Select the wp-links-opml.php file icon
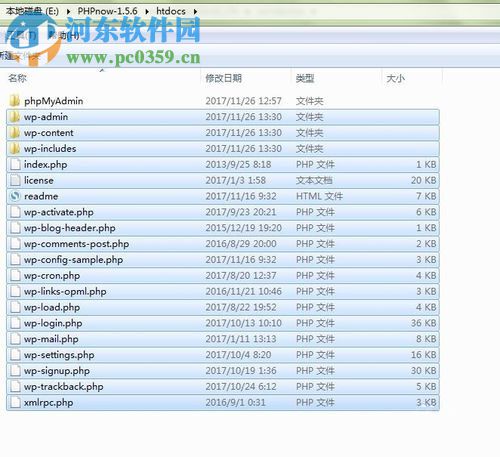 pos(15,291)
